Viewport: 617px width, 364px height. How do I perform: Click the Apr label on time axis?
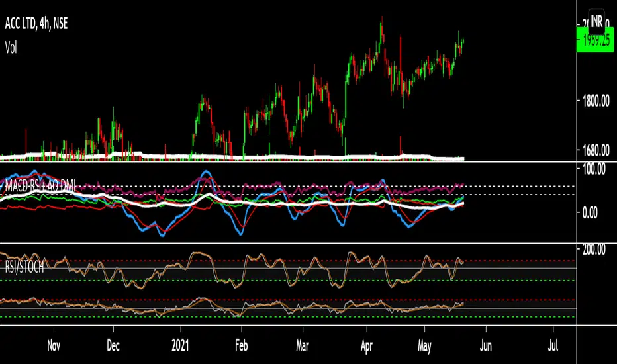366,345
